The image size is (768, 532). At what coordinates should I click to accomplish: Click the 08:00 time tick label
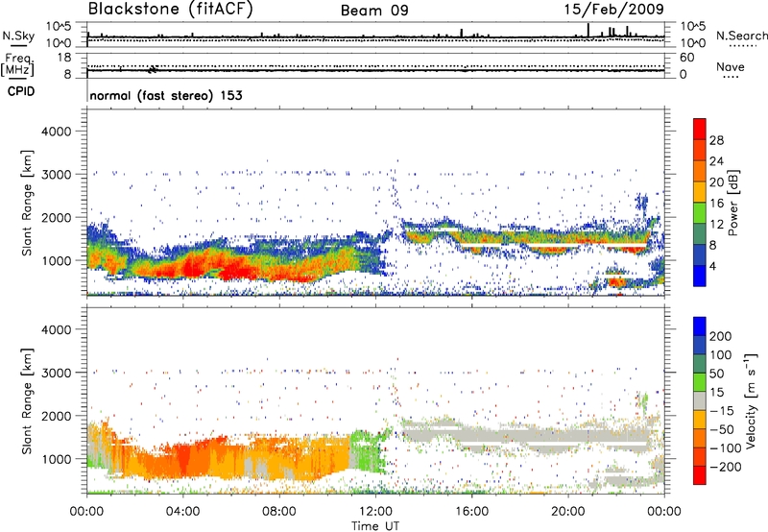(278, 512)
